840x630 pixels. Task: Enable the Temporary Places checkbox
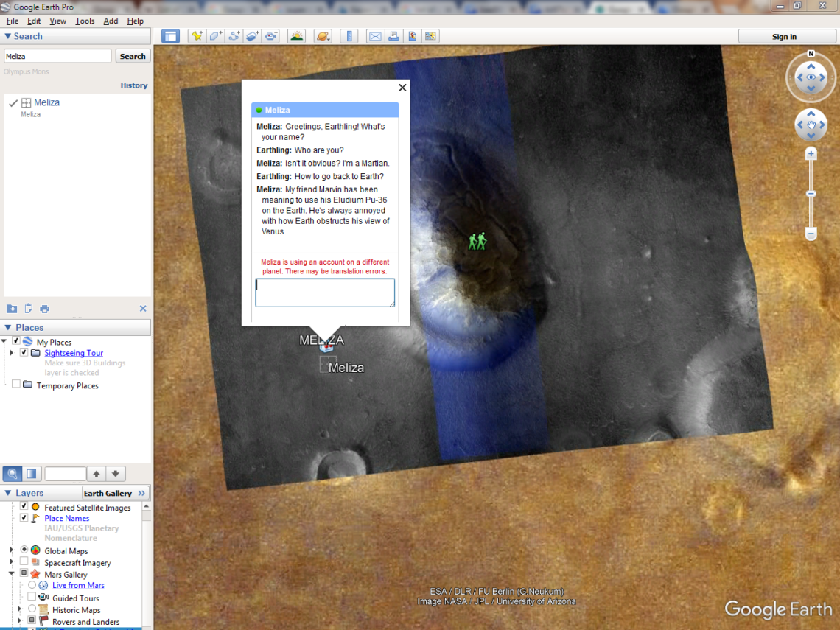[16, 385]
